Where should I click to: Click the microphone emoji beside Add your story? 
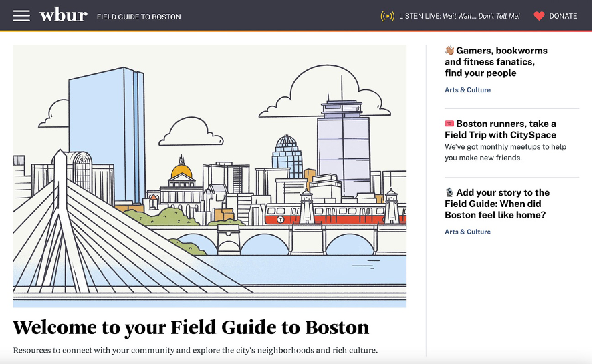click(x=449, y=192)
